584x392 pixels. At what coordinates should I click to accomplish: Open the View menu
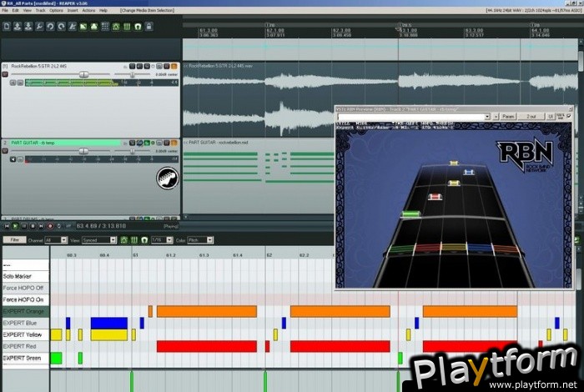point(28,10)
